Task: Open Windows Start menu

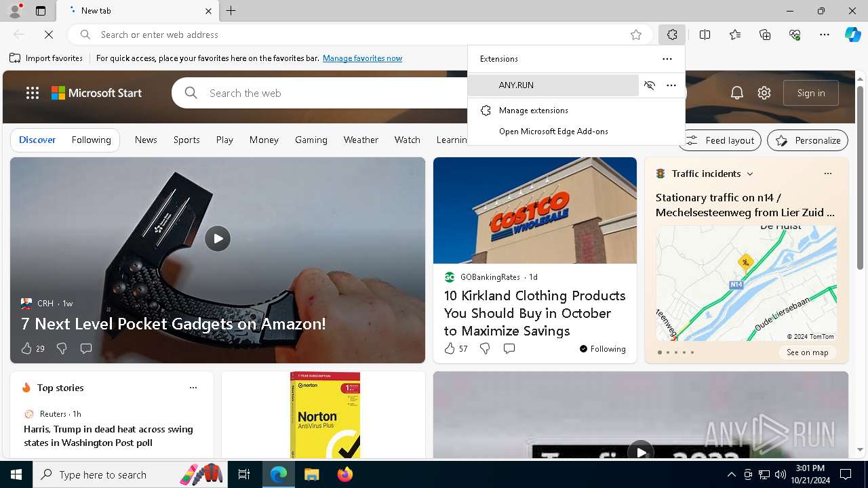Action: click(16, 474)
